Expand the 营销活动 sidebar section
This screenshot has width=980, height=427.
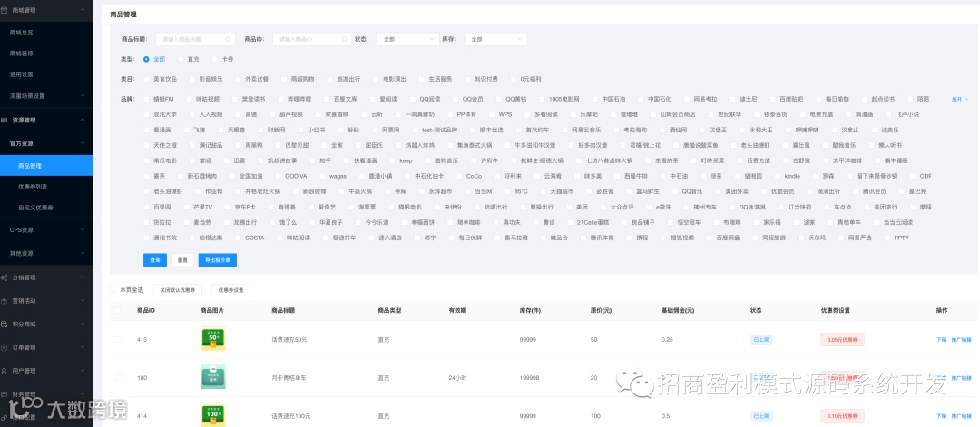[83, 301]
